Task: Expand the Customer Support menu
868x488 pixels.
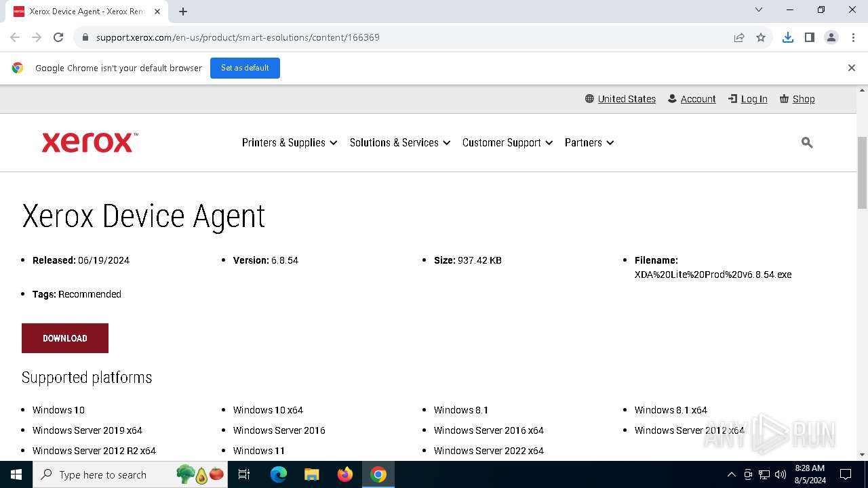Action: [x=507, y=142]
